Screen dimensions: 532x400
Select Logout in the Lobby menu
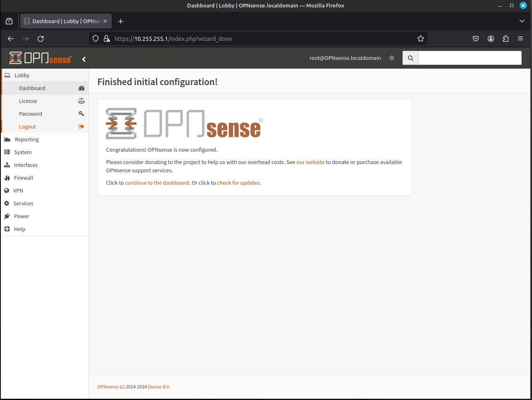[x=45, y=126]
